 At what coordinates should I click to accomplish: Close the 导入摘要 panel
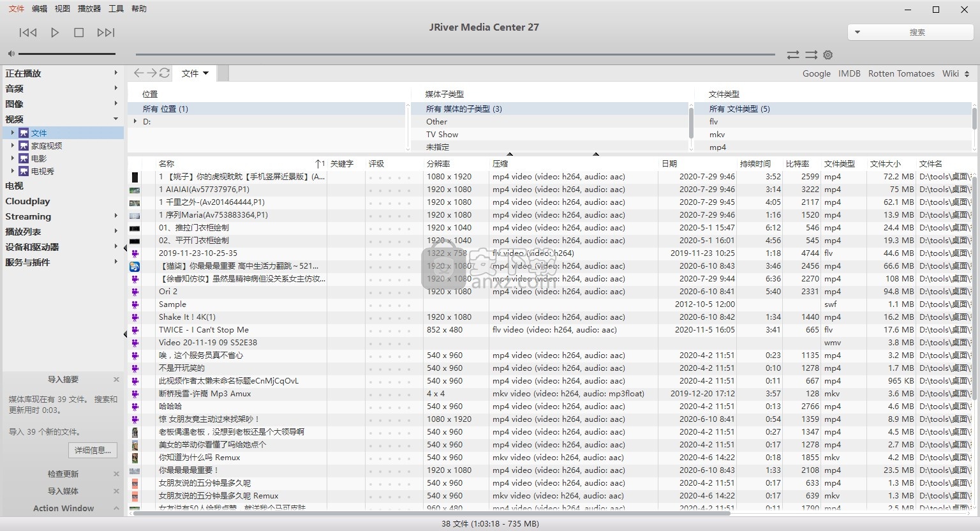(116, 380)
